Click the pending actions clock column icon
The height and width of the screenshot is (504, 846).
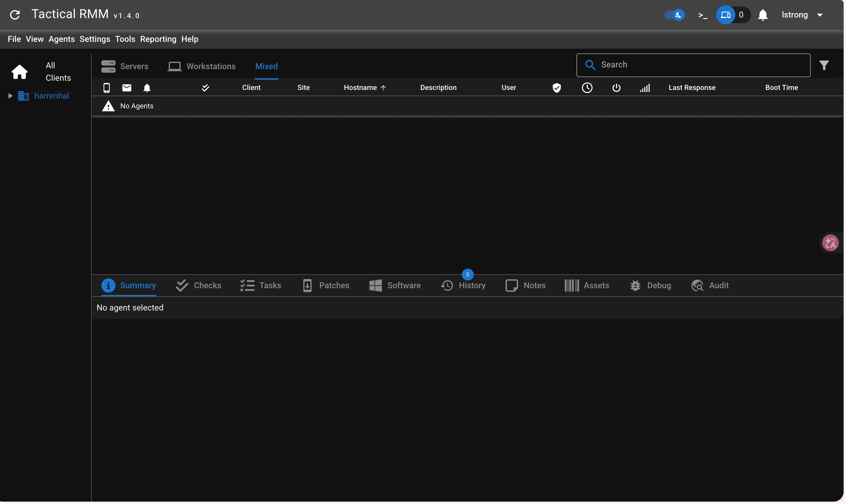(x=588, y=88)
